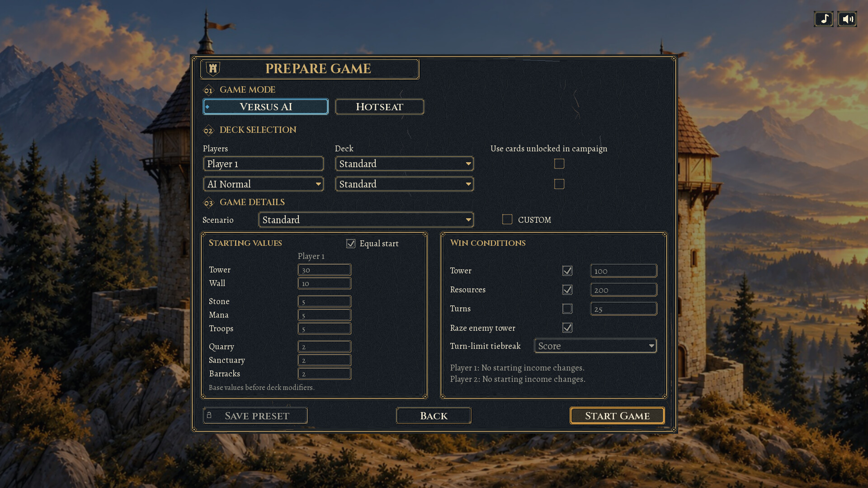Select the Troops starting value field
The width and height of the screenshot is (868, 488).
[x=325, y=328]
